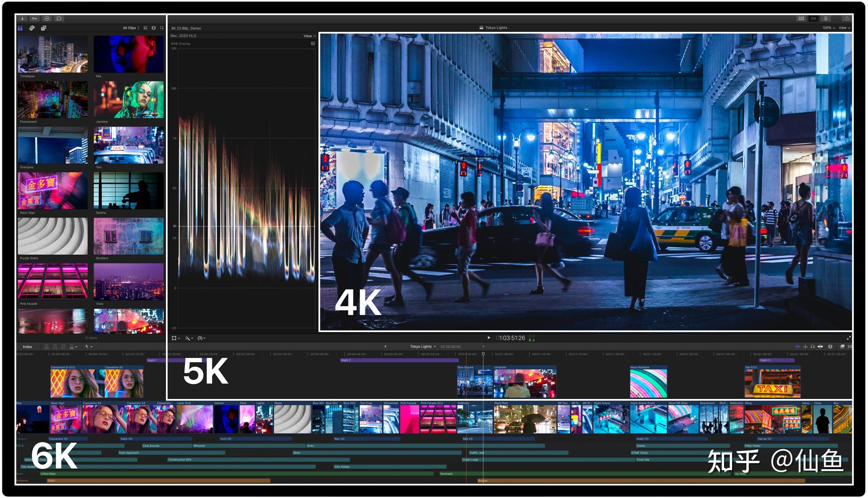Open the Keyword Editor key icon
Screen dimensions: 868x498
35,19
